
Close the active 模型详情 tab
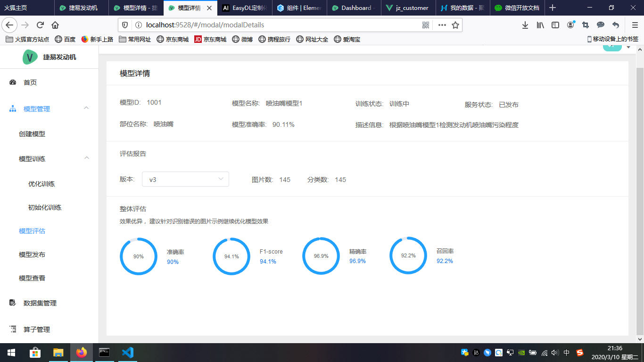click(209, 8)
